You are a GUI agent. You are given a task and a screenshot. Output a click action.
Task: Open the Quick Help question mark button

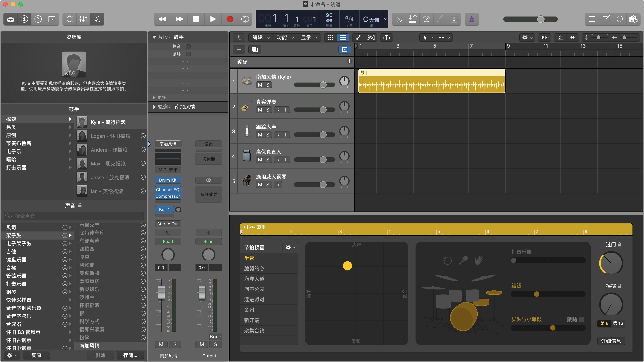pos(38,19)
